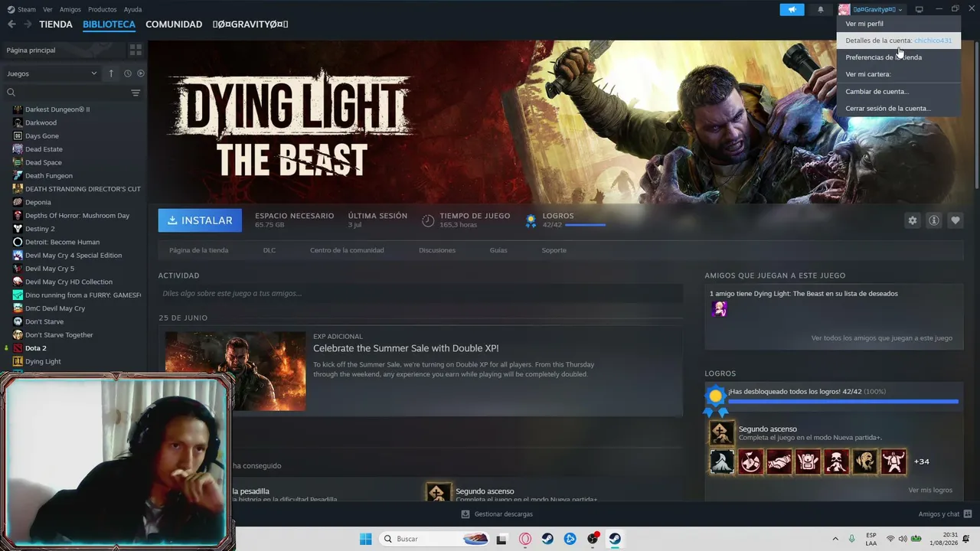Open Centro de la comunidad tab

pyautogui.click(x=347, y=250)
